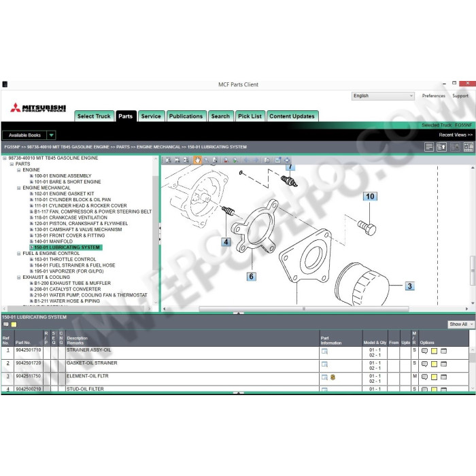Go to previous image with back arrow
The image size is (476, 476).
coord(246,160)
